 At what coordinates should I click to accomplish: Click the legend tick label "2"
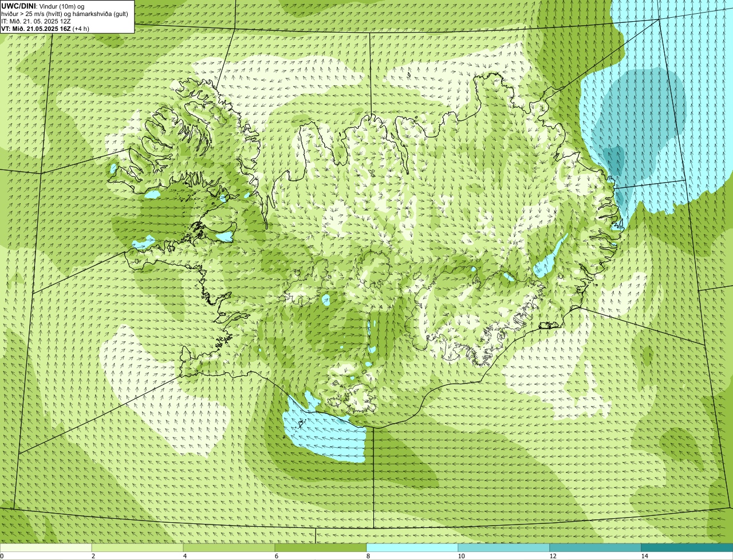click(x=93, y=556)
